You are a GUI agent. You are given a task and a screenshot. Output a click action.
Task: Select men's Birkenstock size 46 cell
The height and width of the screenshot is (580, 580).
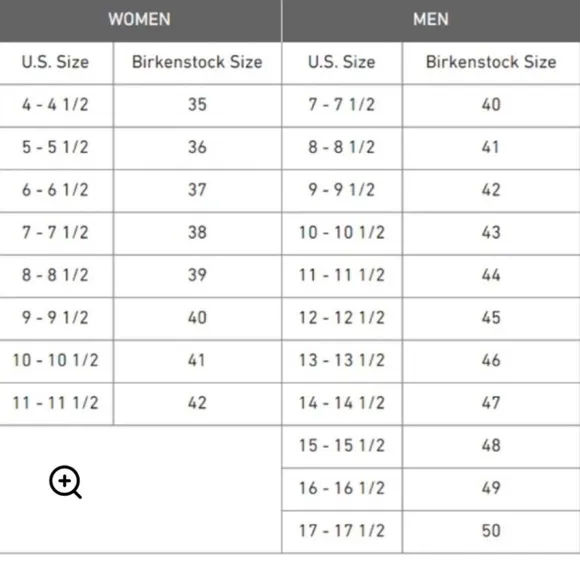[x=491, y=361]
